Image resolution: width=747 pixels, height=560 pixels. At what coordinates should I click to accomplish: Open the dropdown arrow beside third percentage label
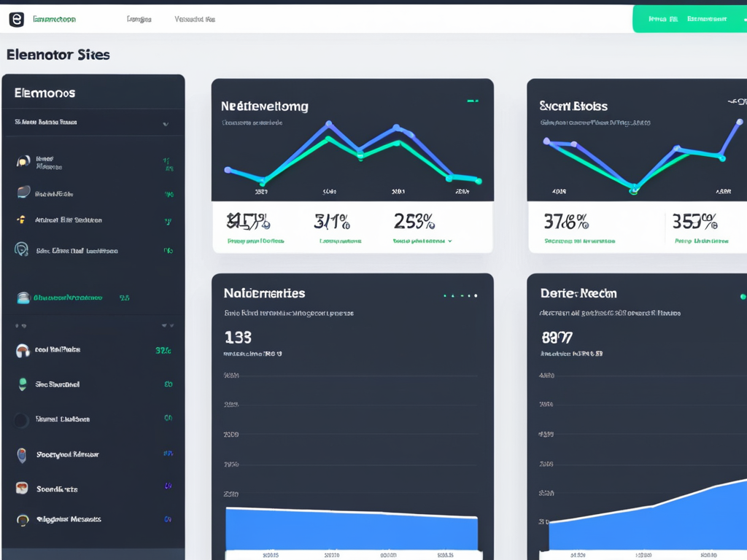tap(450, 241)
